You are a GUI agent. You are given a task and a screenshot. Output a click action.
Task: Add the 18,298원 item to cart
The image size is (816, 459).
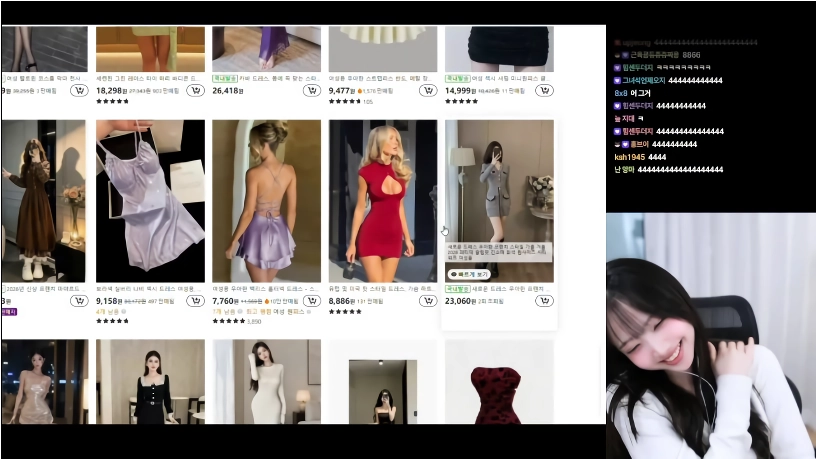click(196, 91)
